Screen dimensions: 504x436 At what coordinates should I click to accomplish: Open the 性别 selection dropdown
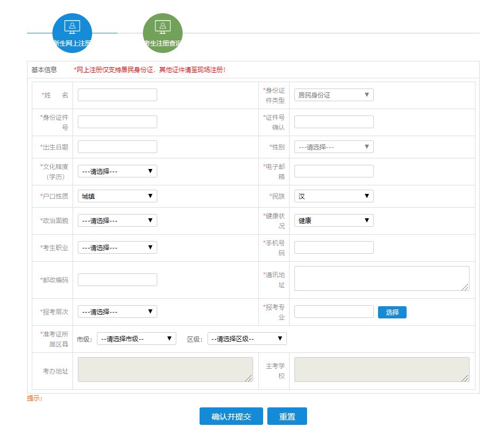(334, 147)
